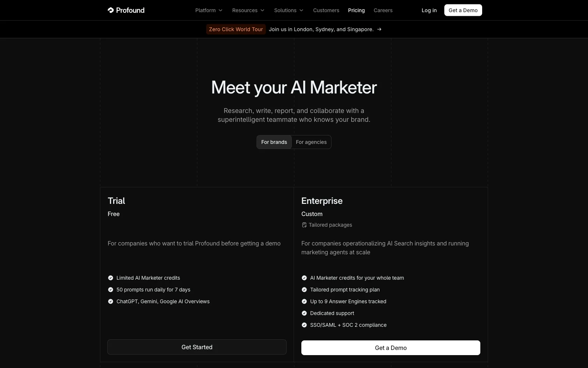Expand the Solutions menu chevron
Screen dimensions: 588x368
(301, 10)
